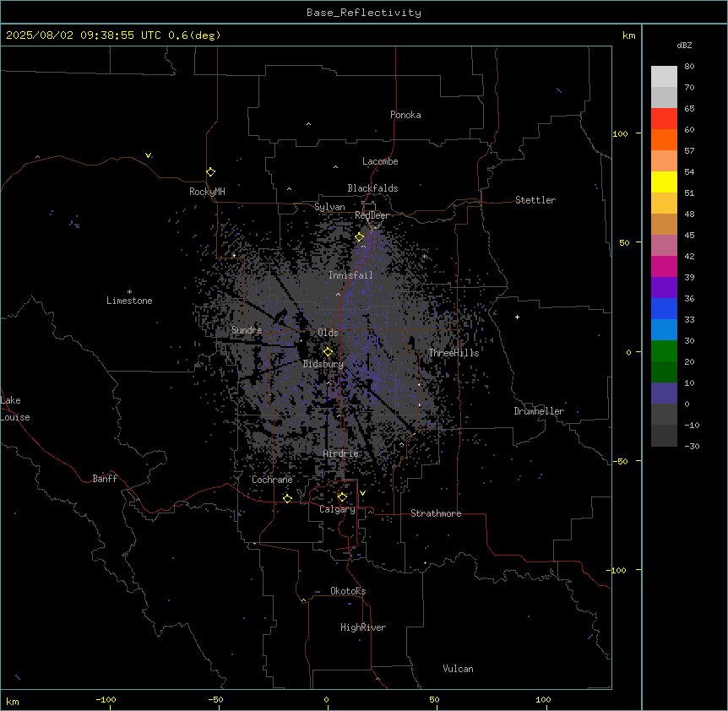The image size is (728, 711).
Task: Click the Lacombe city label
Action: (x=380, y=161)
